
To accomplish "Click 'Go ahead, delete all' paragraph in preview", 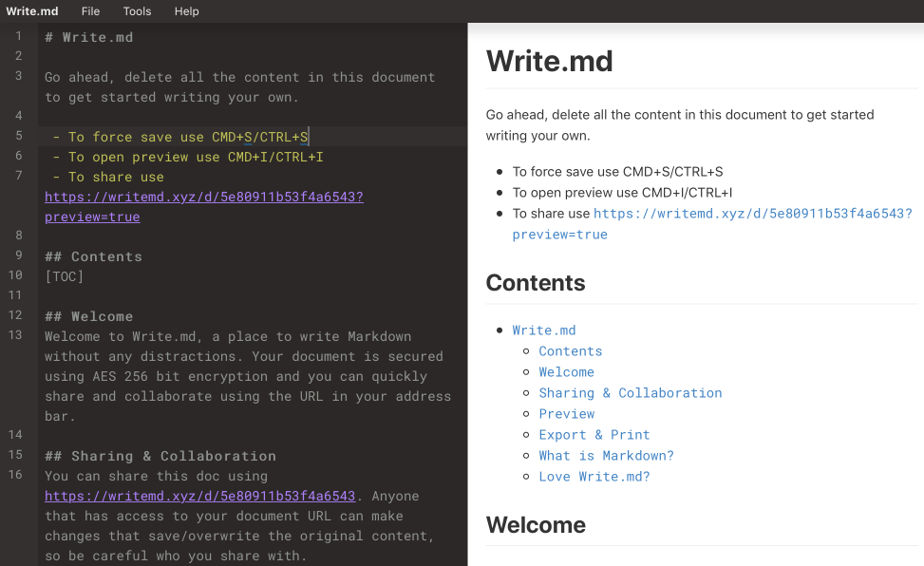I will 679,125.
